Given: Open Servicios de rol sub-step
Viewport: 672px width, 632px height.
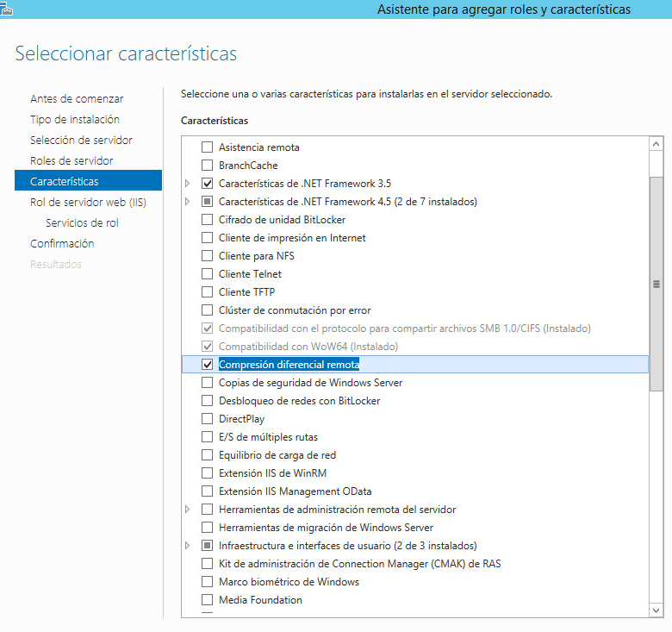Looking at the screenshot, I should click(x=82, y=222).
